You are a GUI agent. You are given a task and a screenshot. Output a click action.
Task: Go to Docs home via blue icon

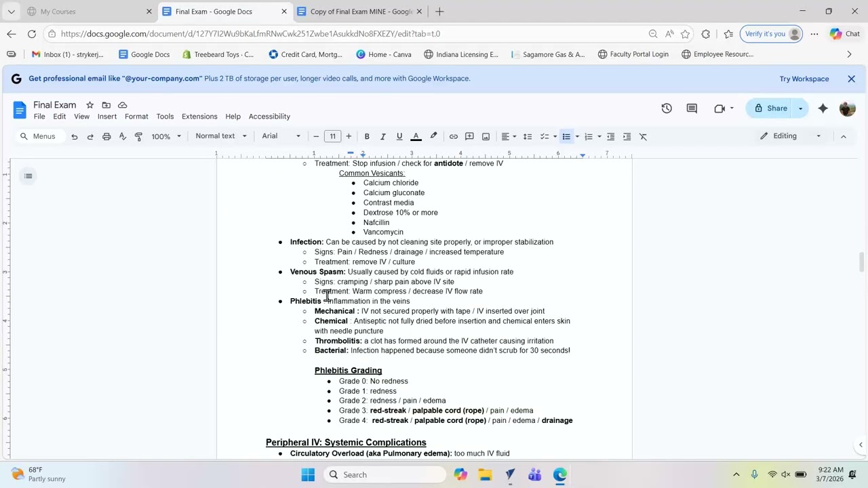20,110
